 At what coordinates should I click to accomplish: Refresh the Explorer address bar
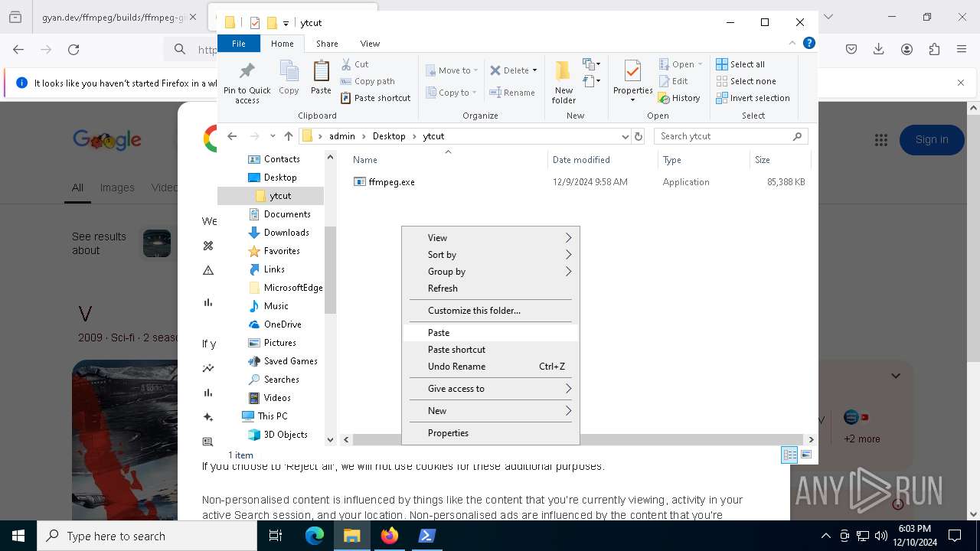639,136
